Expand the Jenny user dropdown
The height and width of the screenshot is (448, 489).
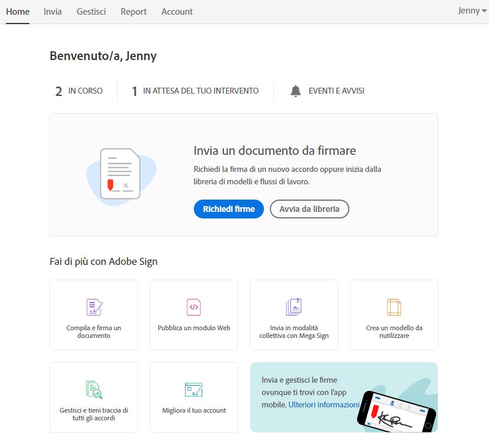tap(472, 11)
